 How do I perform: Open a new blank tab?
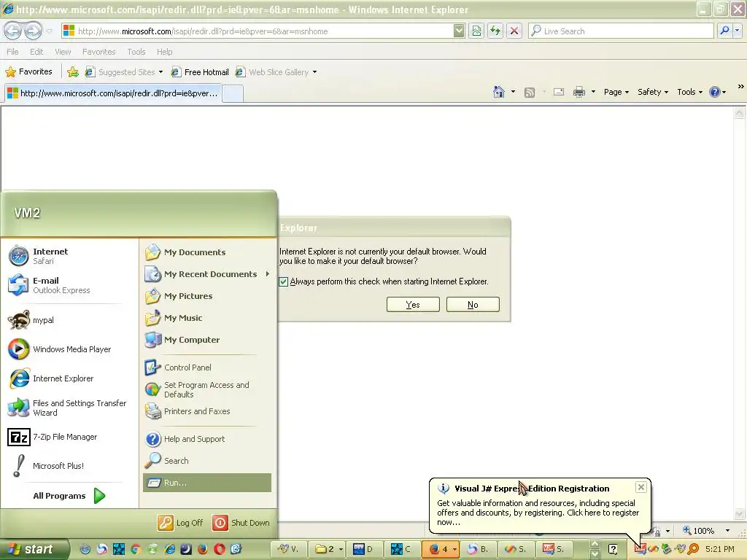pos(233,93)
